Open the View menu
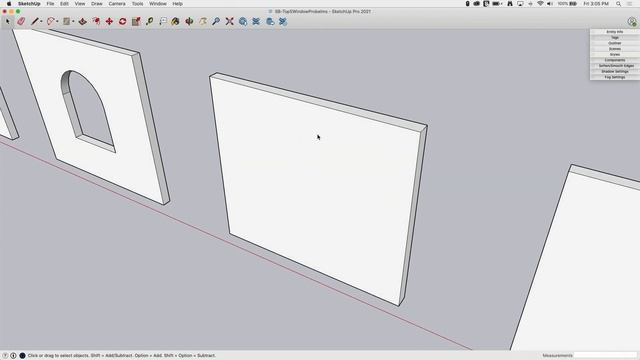The width and height of the screenshot is (640, 360). coord(80,4)
